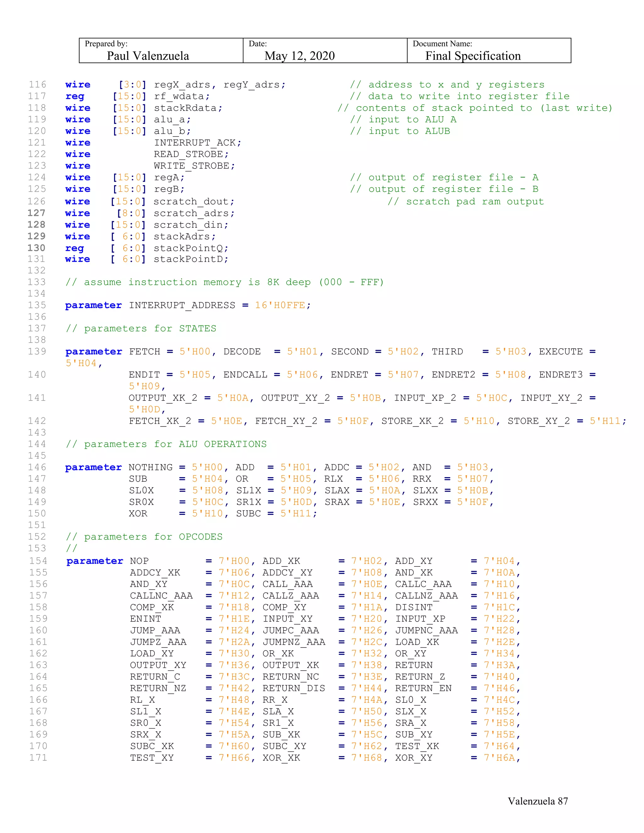Click the FETCH state parameter on line 139
This screenshot has width=644, height=833.
[144, 352]
